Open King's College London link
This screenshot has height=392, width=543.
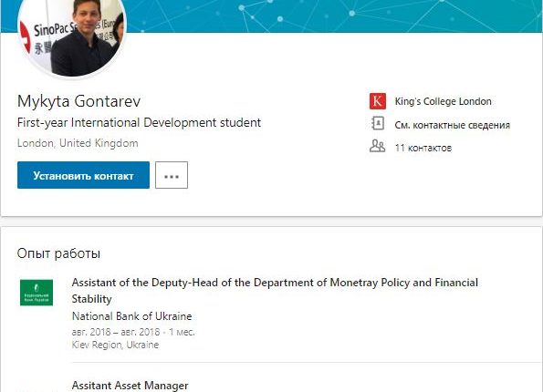coord(443,101)
